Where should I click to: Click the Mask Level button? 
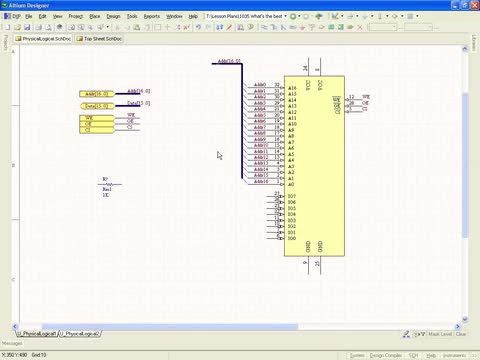pos(440,334)
